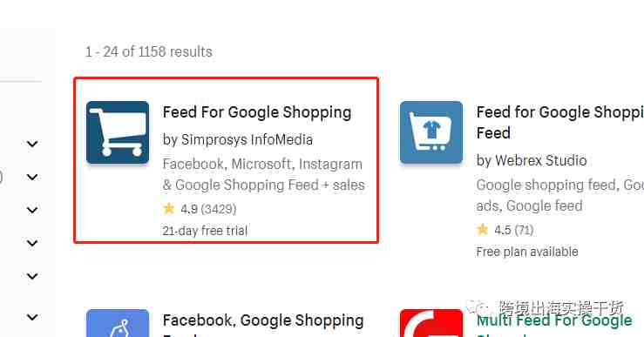Image resolution: width=644 pixels, height=337 pixels.
Task: Click the 21-day free trial text
Action: [x=205, y=231]
